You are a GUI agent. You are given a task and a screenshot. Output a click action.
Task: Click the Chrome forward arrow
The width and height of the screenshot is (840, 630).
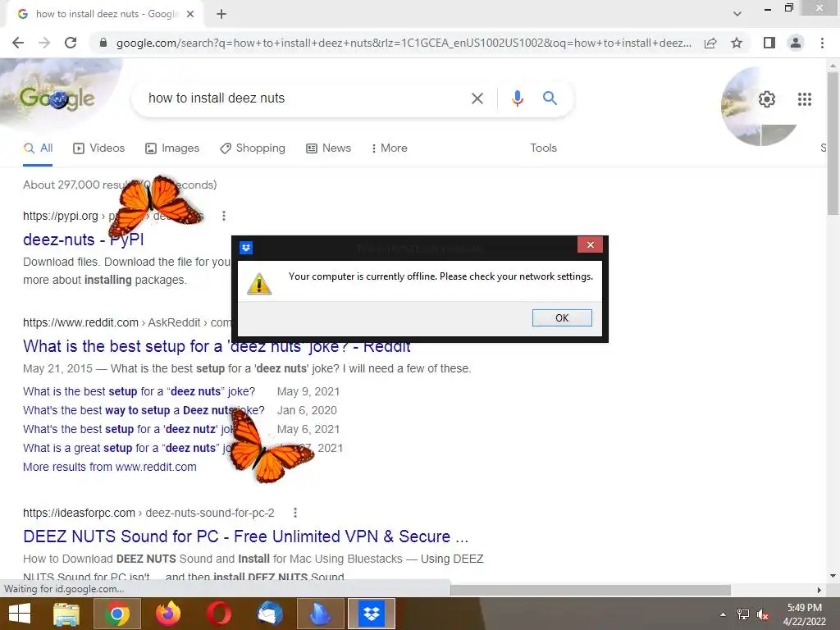(44, 43)
